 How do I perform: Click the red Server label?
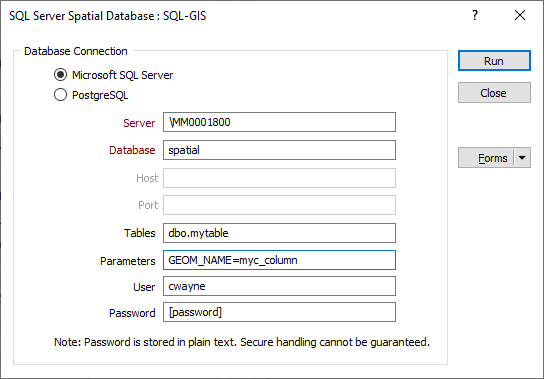pos(139,123)
